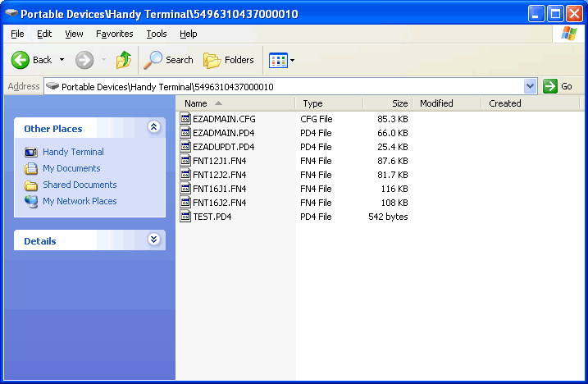
Task: Sort by the Created column header
Action: [x=531, y=103]
